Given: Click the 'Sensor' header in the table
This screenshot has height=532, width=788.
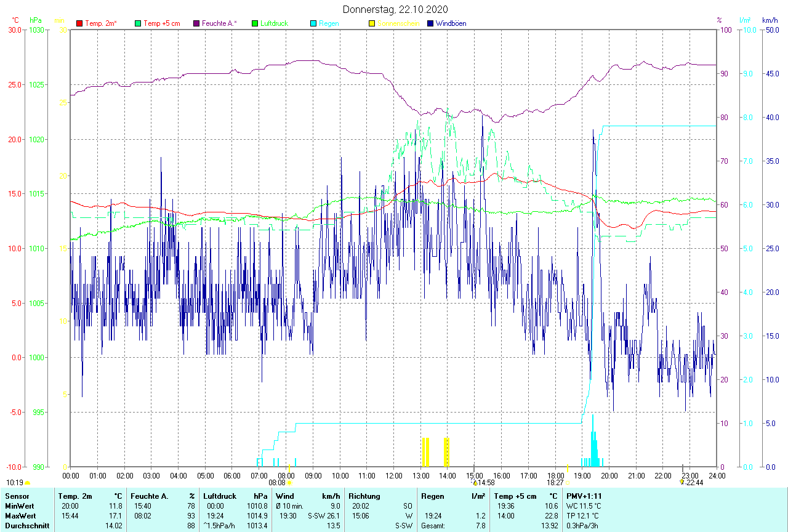Looking at the screenshot, I should tap(16, 496).
